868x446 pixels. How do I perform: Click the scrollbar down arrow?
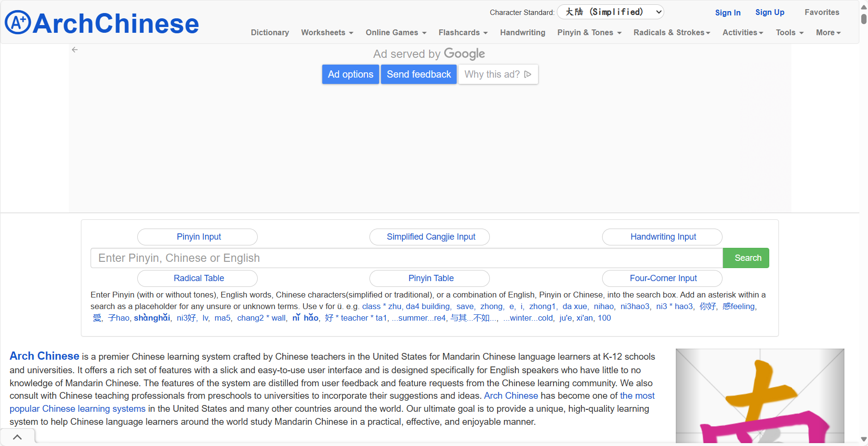pyautogui.click(x=864, y=439)
